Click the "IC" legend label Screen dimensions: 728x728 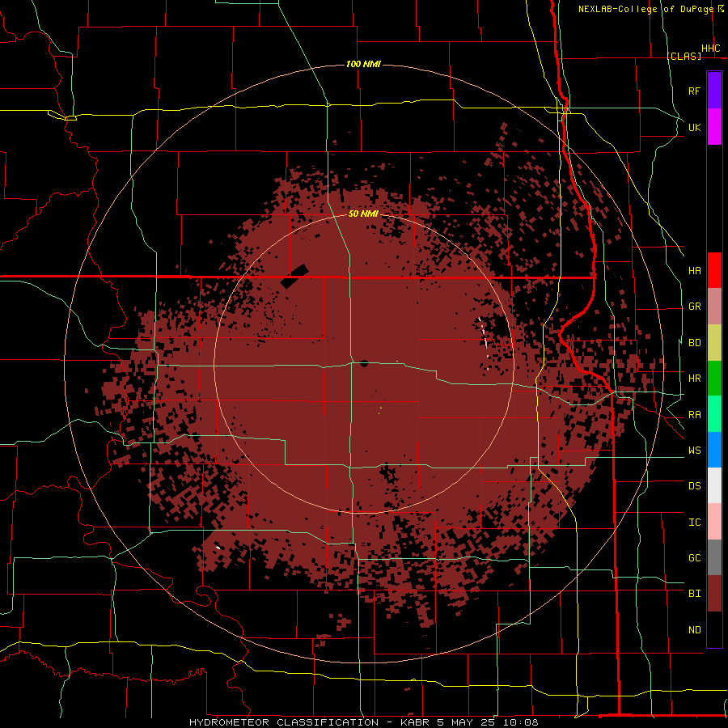(x=694, y=523)
